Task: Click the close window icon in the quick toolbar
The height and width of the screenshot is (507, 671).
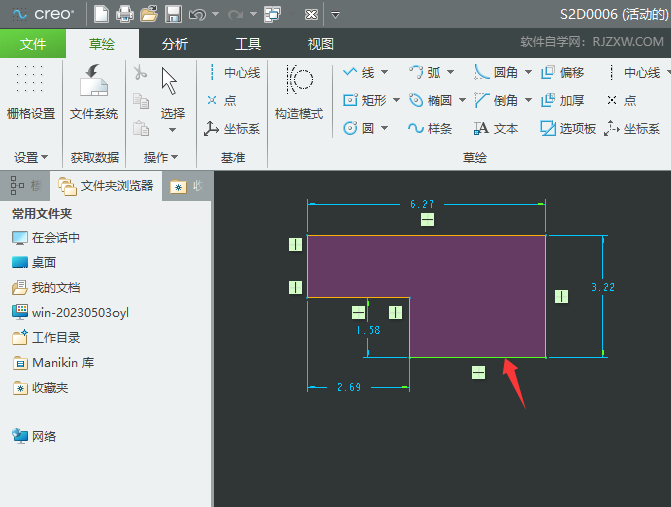Action: (x=311, y=15)
